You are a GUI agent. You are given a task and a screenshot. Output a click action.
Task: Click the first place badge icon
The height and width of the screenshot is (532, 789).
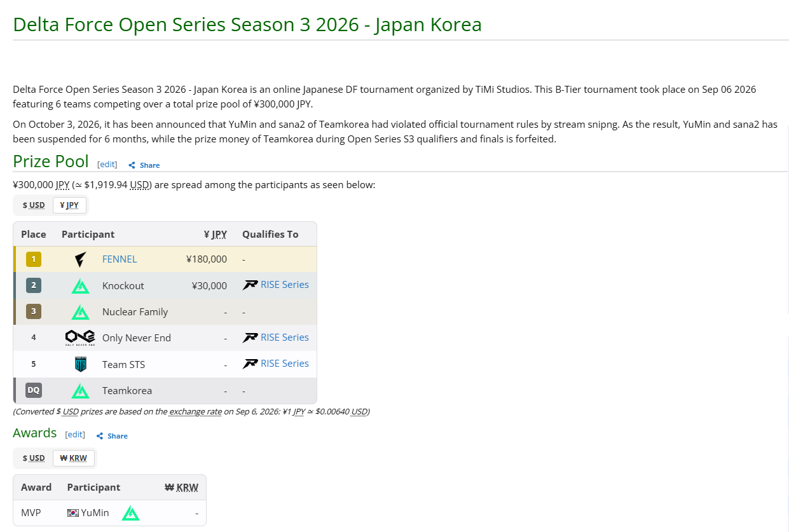point(34,259)
